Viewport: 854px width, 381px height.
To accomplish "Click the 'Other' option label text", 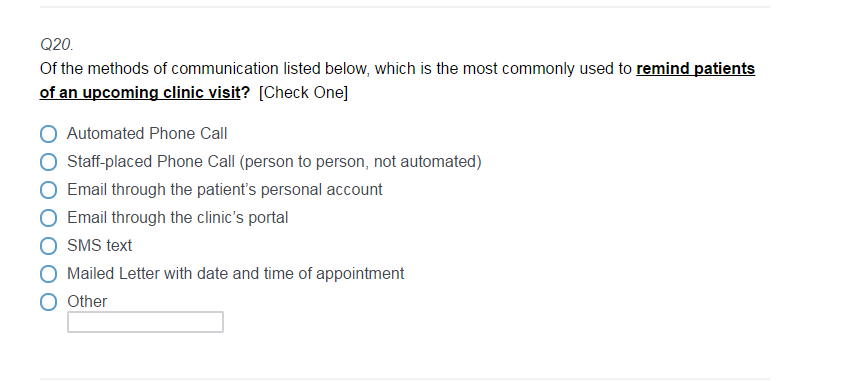I will coord(87,302).
